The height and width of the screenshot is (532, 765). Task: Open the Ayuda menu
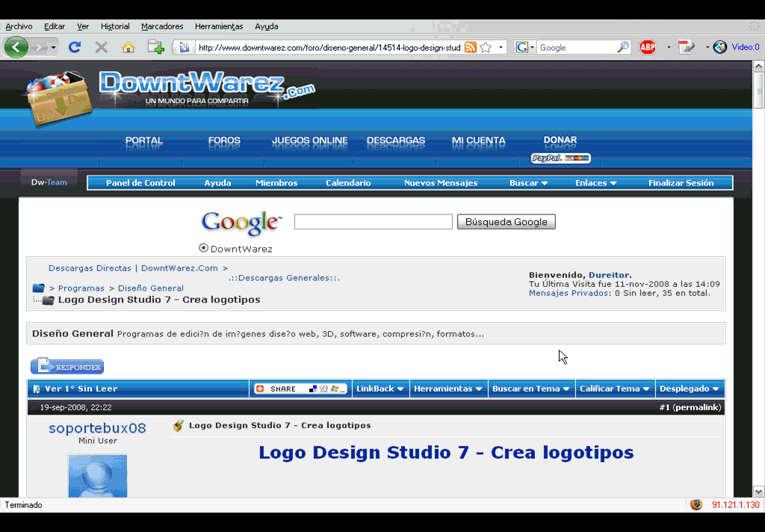(267, 26)
